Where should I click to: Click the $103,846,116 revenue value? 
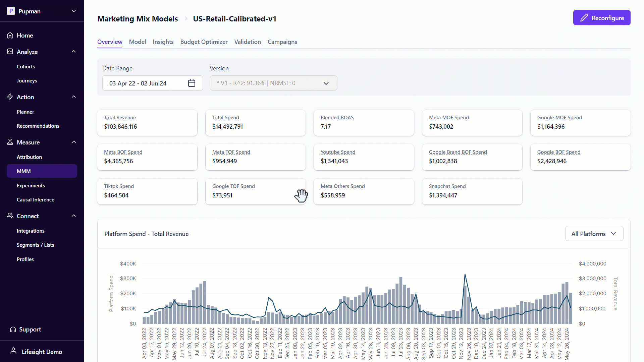tap(120, 127)
